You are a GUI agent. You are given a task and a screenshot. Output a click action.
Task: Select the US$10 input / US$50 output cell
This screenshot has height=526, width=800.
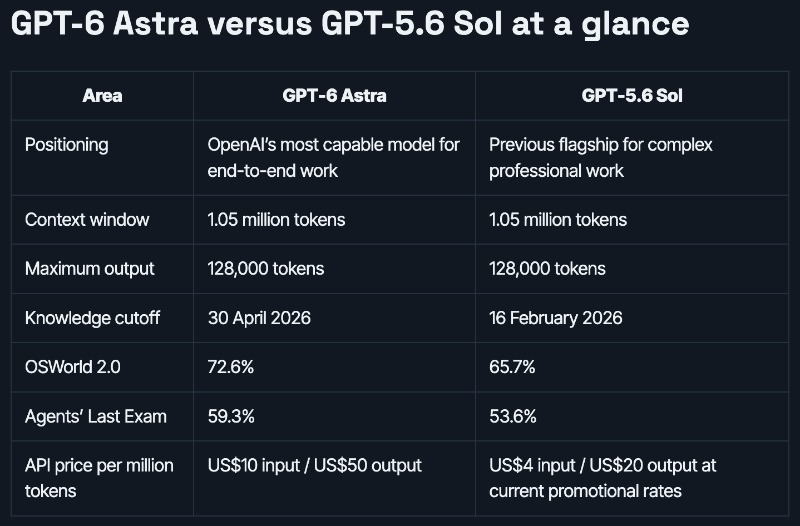[314, 465]
